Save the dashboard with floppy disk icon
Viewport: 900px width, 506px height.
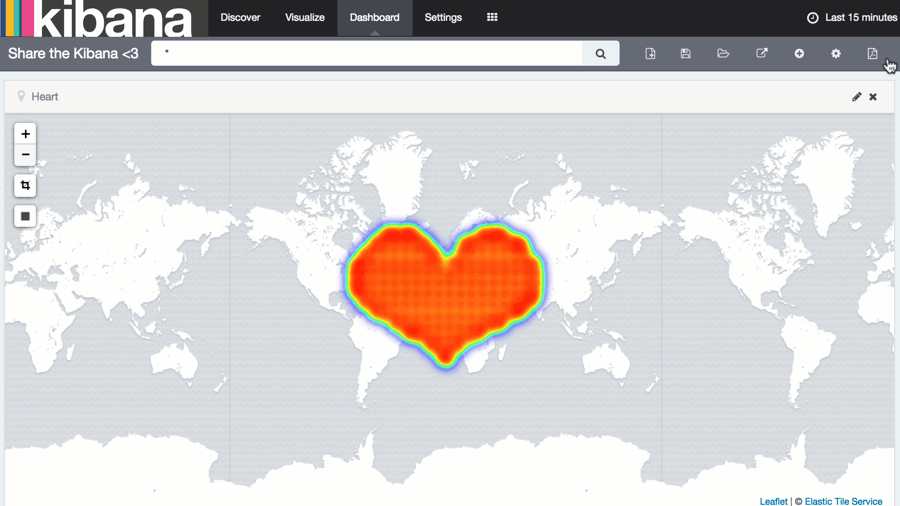click(x=685, y=53)
